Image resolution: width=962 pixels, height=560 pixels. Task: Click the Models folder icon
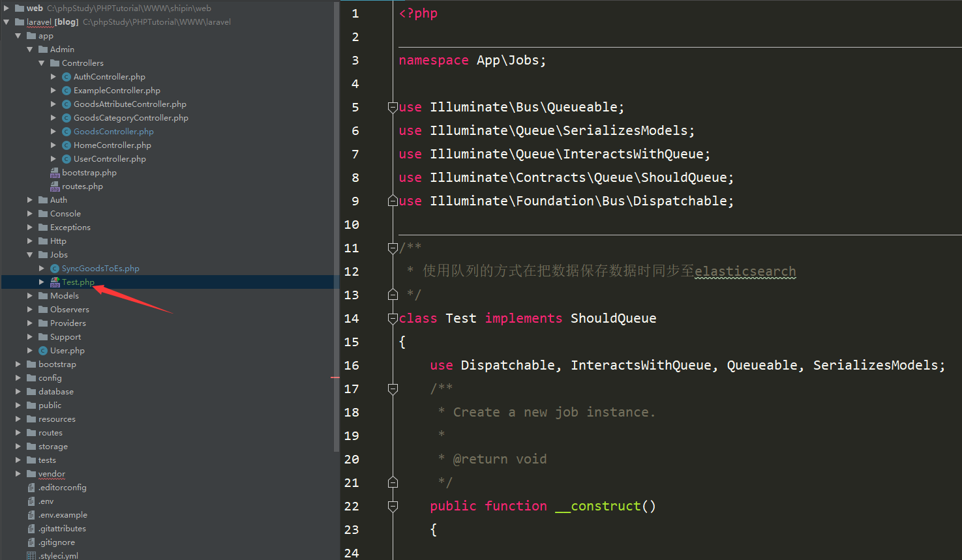pyautogui.click(x=43, y=296)
